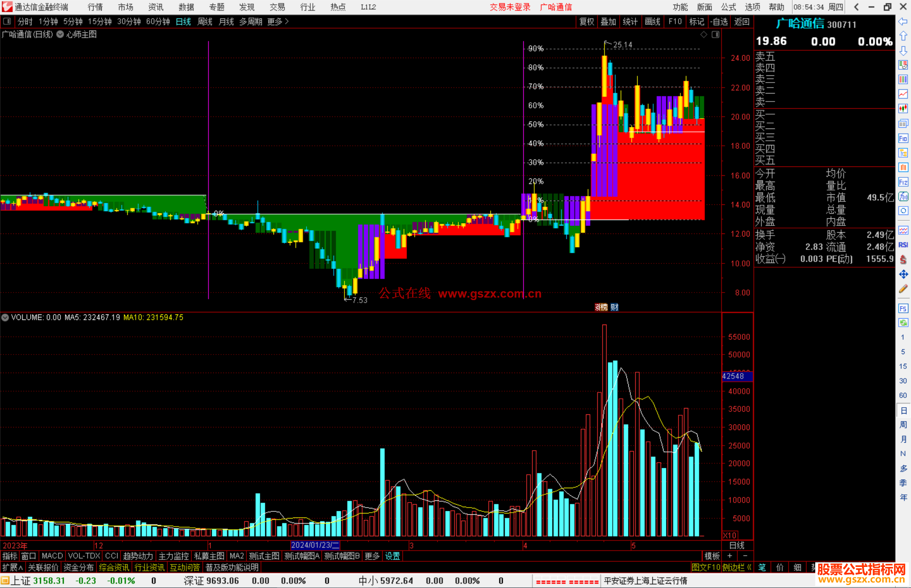Click the zoom-in plus button below chart
The height and width of the screenshot is (588, 911).
tap(730, 556)
